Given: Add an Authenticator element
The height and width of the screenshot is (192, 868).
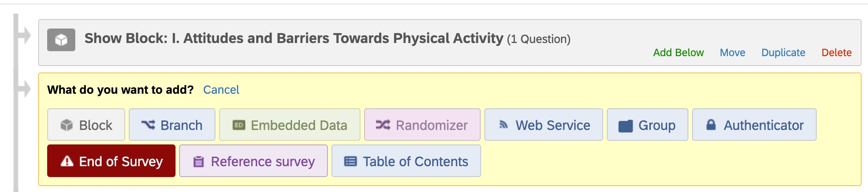Looking at the screenshot, I should tap(754, 125).
